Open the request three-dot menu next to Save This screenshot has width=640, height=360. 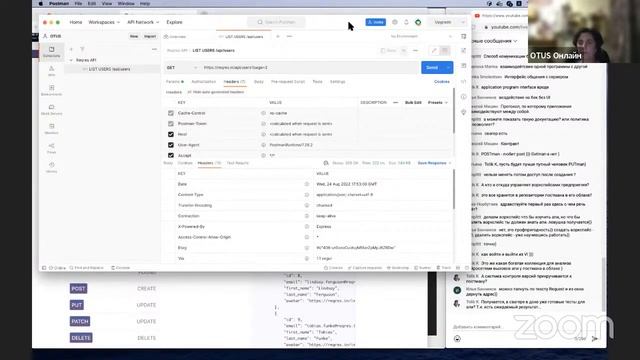[x=416, y=51]
